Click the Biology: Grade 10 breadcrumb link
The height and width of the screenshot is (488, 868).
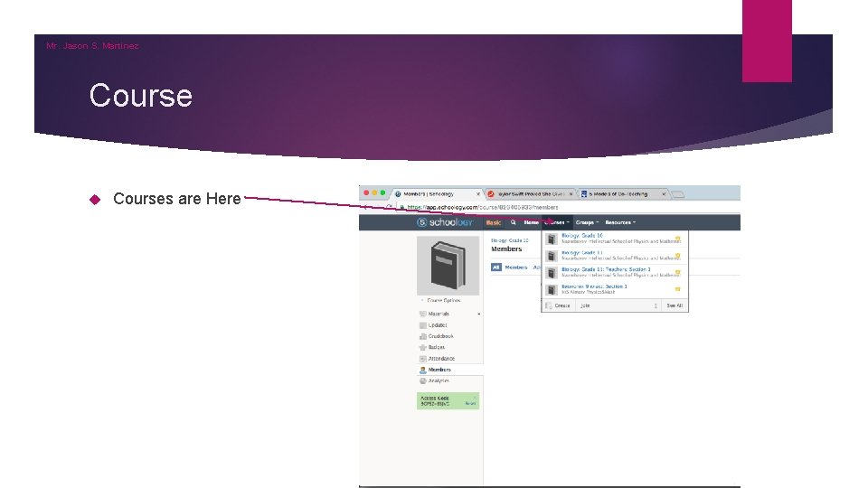tap(510, 240)
